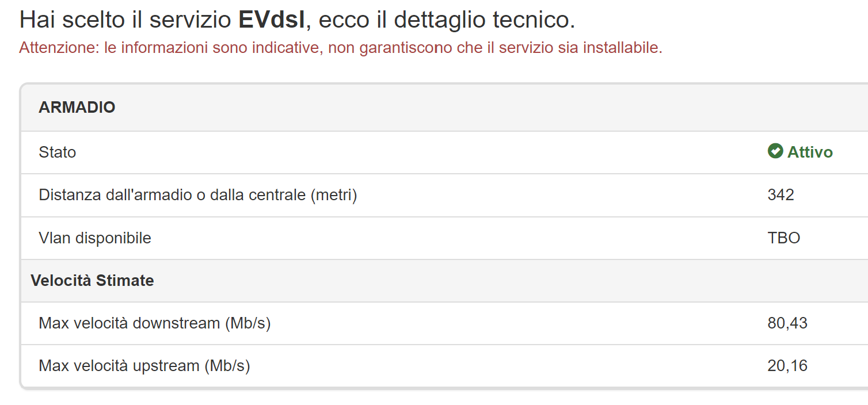Screen dimensions: 868x405
Task: Click the (Mb/s) unit in the upstream row
Action: coord(227,366)
